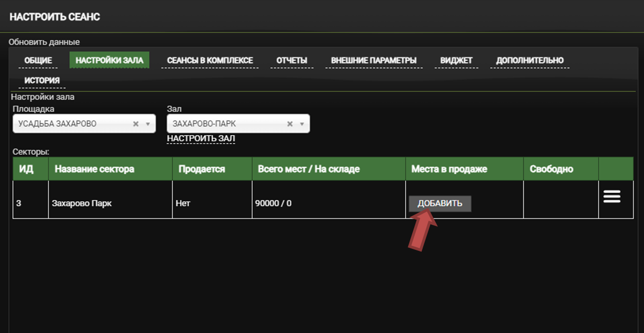This screenshot has width=644, height=333.
Task: Click the Места в продаже column header
Action: click(x=449, y=169)
